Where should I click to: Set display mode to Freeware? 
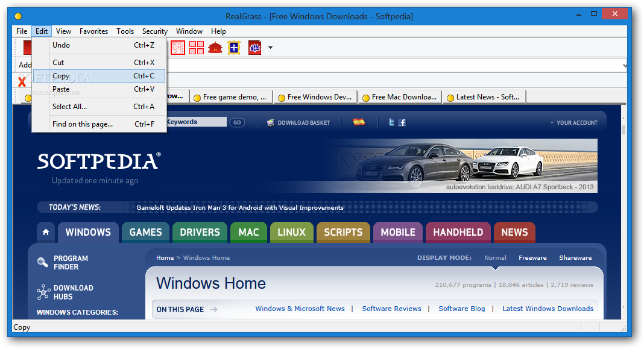(532, 258)
